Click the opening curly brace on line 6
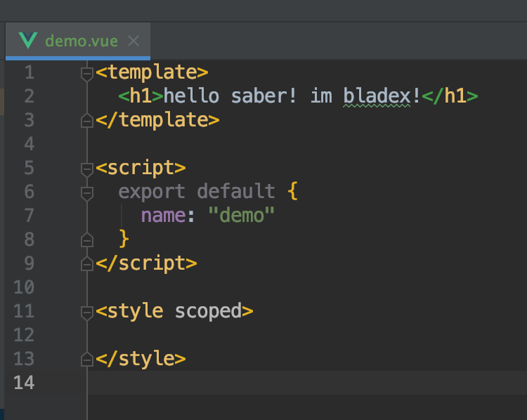Viewport: 527px width, 420px height. click(293, 192)
